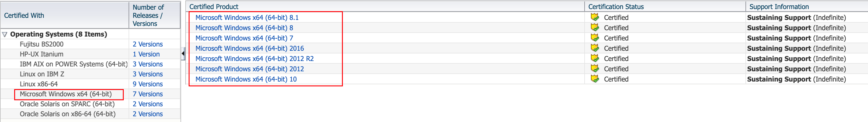This screenshot has height=122, width=868.
Task: Select Microsoft Windows x64 (64-bit) tree row
Action: 66,94
